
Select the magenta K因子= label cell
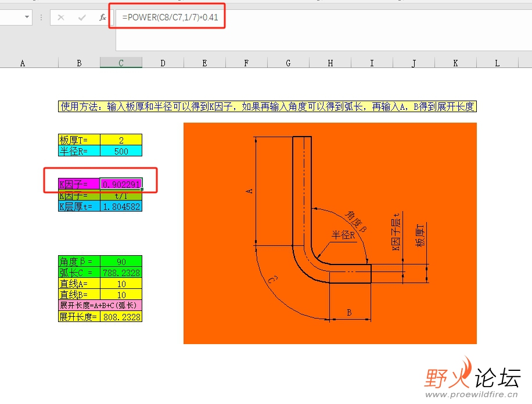tap(79, 184)
